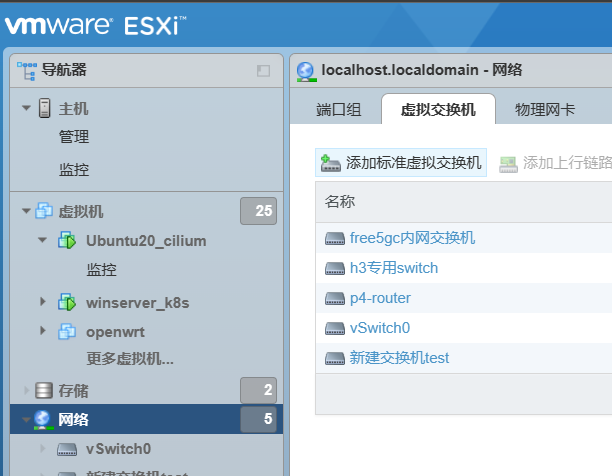612x476 pixels.
Task: Click the h3专用switch icon in list
Action: (x=334, y=268)
